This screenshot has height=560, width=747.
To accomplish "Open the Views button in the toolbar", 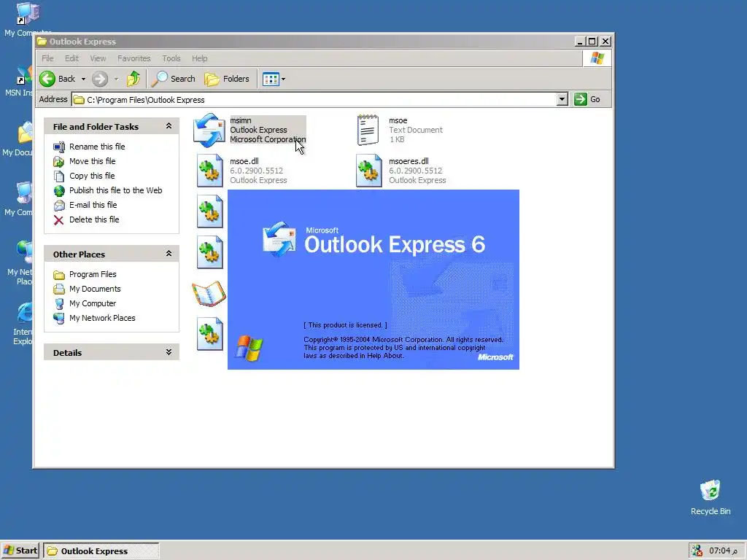I will (271, 79).
